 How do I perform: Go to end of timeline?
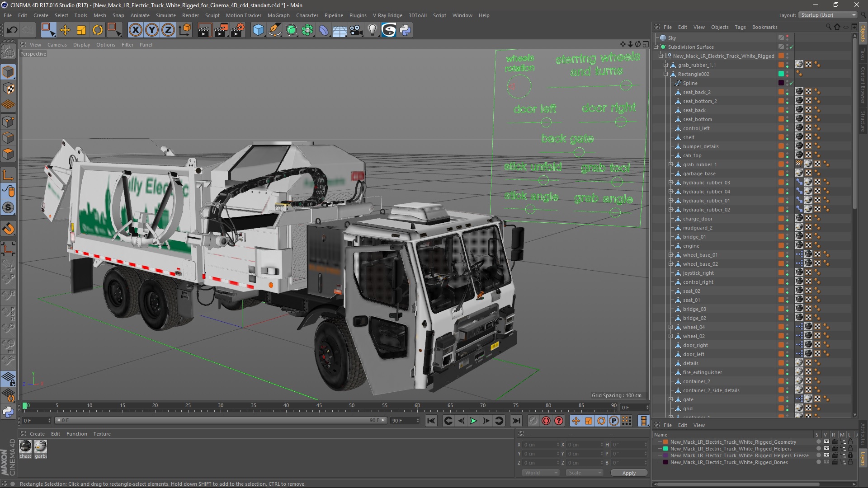[516, 421]
